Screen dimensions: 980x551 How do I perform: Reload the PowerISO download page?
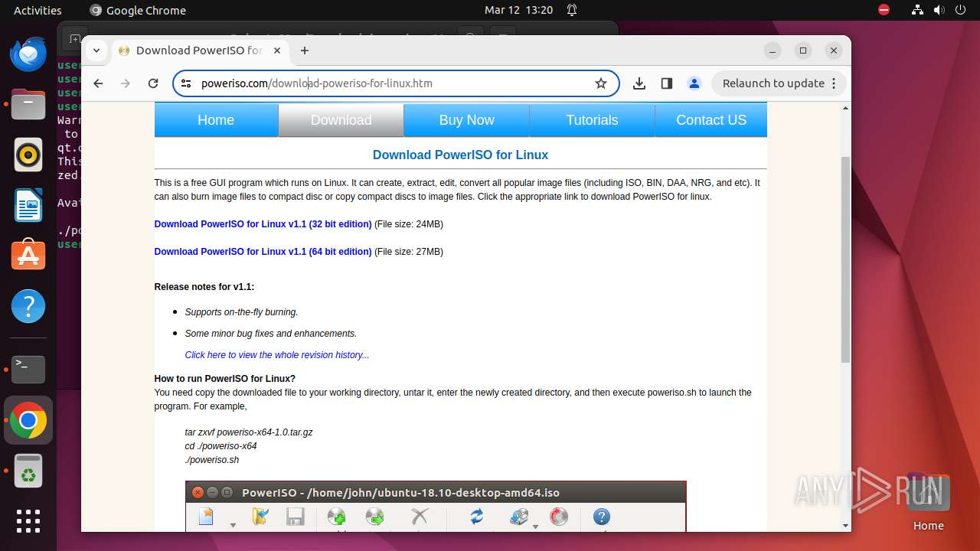[153, 83]
